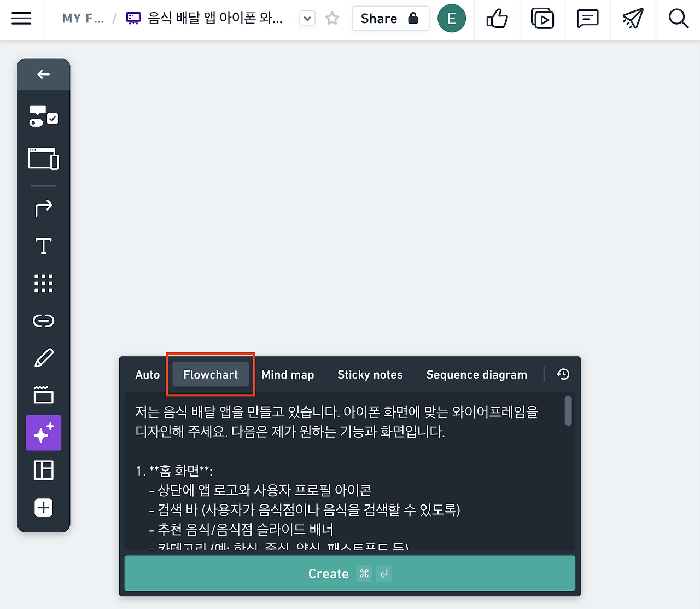Image resolution: width=700 pixels, height=609 pixels.
Task: Select the link insertion tool
Action: point(43,321)
